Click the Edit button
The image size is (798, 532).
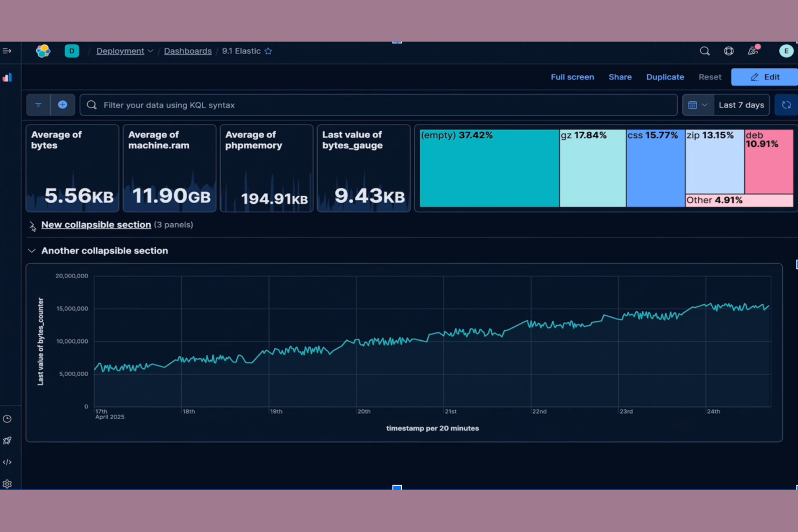(x=765, y=77)
